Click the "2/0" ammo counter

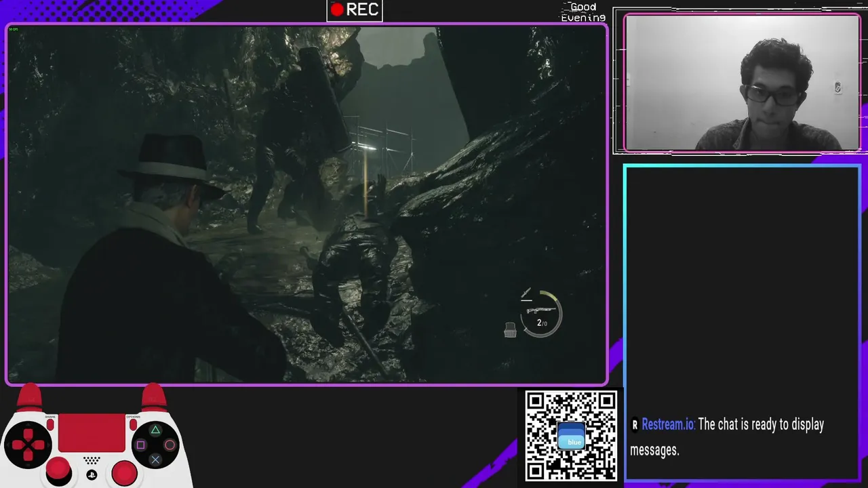tap(542, 323)
